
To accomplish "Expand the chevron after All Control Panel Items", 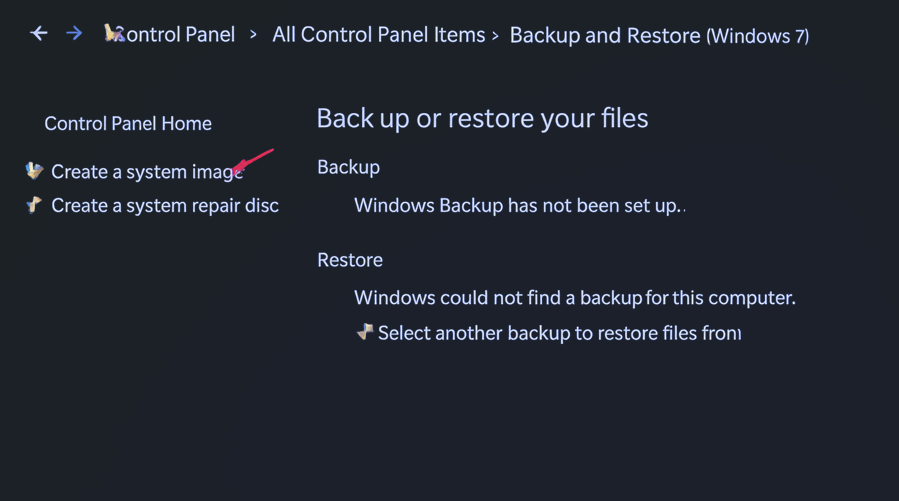I will click(x=495, y=36).
